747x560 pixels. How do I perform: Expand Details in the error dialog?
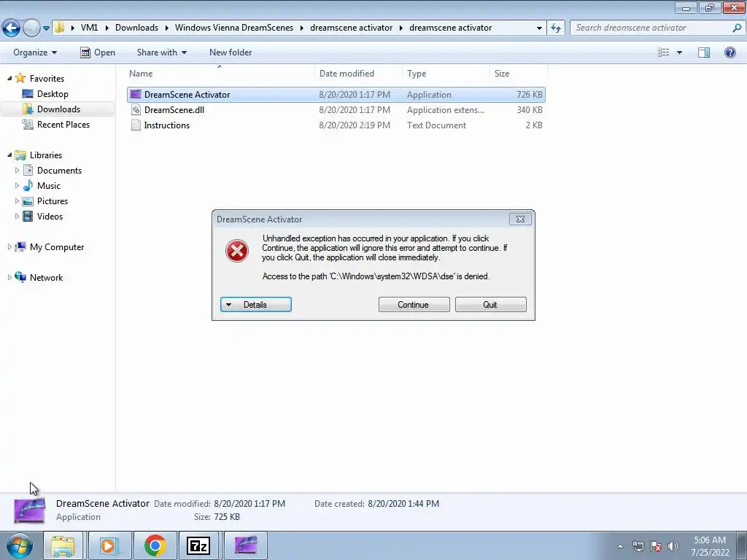pos(256,305)
